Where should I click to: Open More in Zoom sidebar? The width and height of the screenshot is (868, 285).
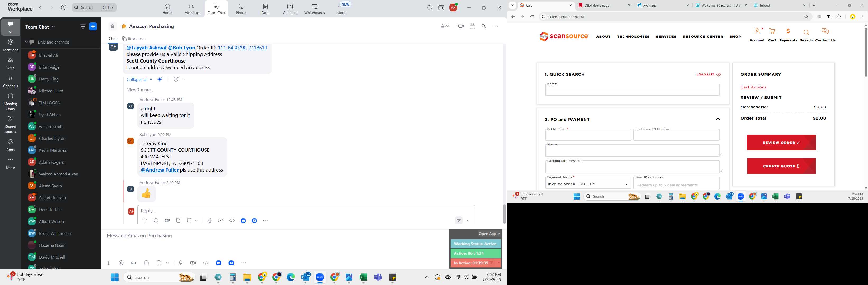(11, 164)
